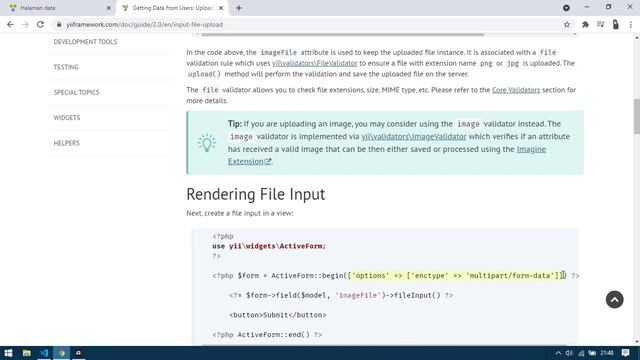Select the Getting Data from Users tab
The width and height of the screenshot is (640, 360).
click(x=172, y=8)
